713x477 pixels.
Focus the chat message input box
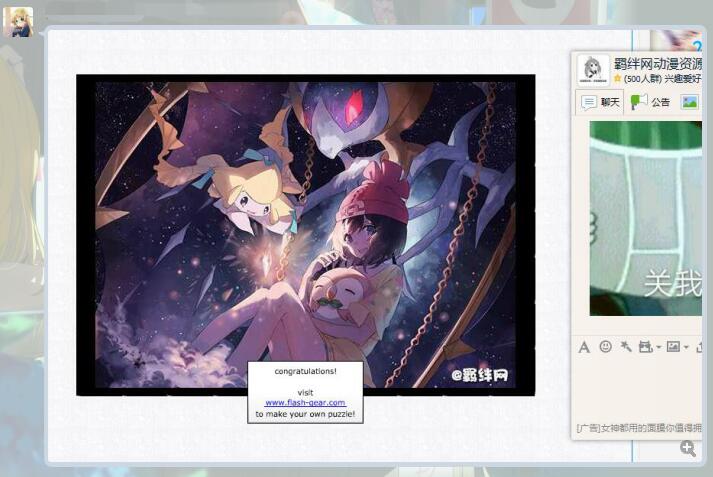tap(637, 389)
